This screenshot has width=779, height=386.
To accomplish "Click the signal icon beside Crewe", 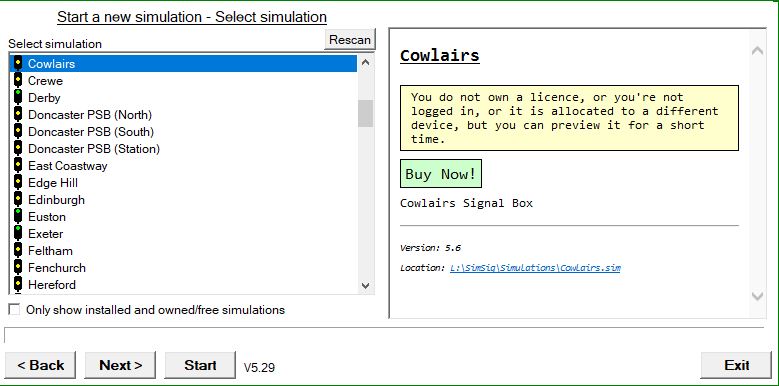I will tap(18, 80).
